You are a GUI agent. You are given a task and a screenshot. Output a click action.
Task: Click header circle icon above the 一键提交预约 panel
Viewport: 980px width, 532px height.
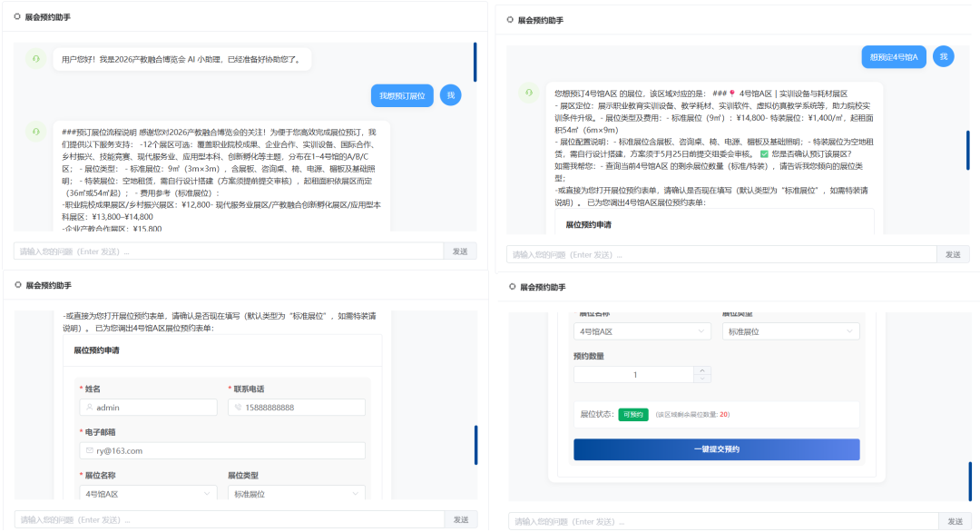click(513, 287)
